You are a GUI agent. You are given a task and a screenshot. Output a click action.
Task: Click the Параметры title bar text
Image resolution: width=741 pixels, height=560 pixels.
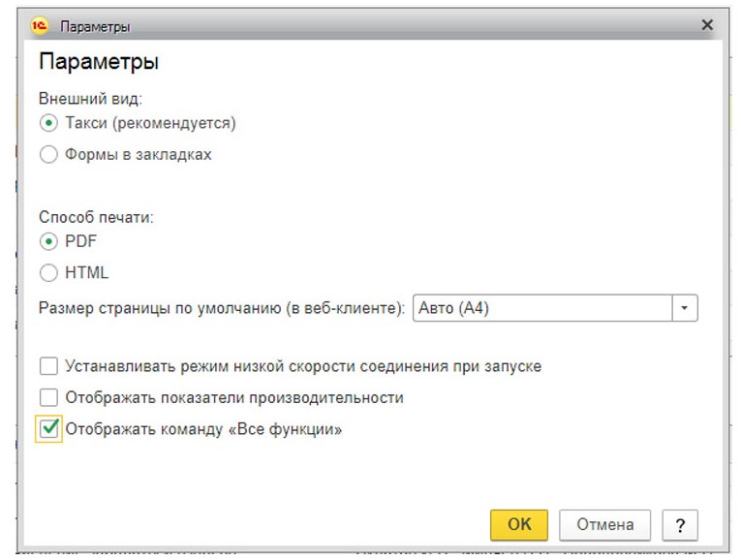coord(95,26)
